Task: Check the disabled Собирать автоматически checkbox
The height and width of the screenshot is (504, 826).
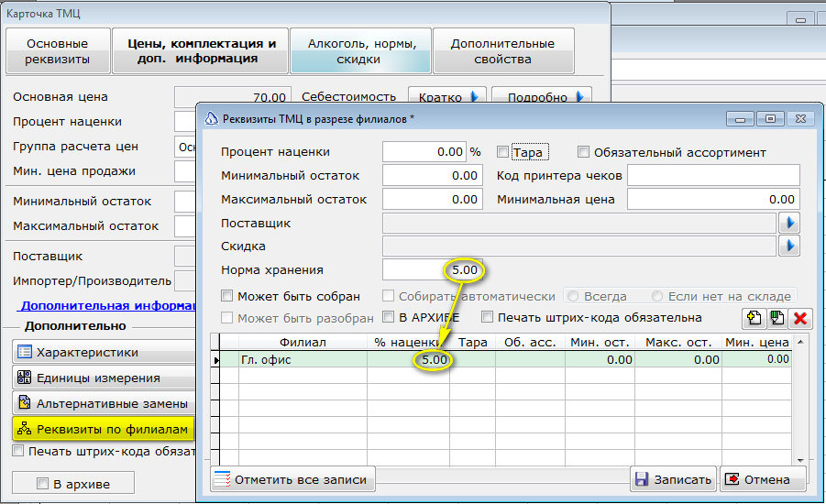Action: pos(388,296)
